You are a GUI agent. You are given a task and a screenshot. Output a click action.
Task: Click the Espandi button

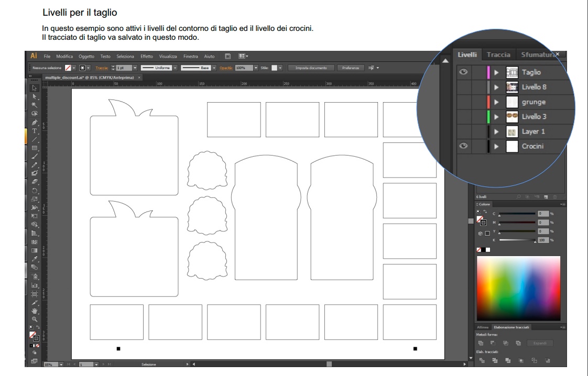point(540,343)
